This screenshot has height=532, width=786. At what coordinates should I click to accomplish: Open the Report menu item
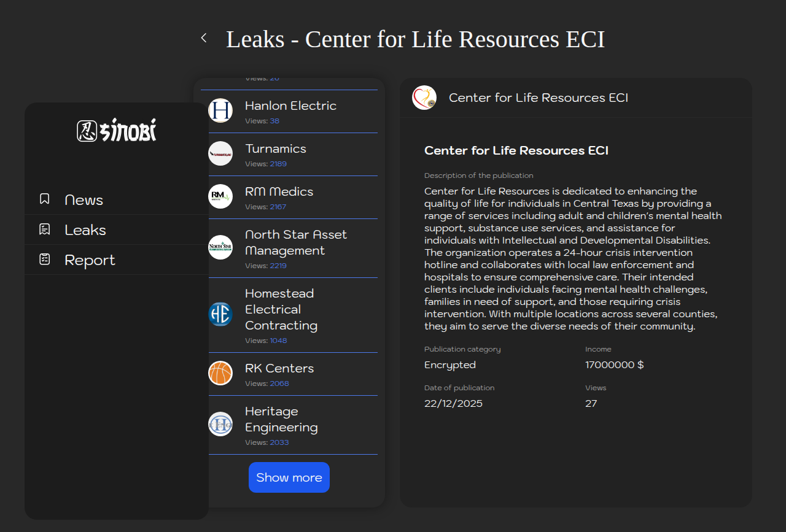(x=90, y=260)
